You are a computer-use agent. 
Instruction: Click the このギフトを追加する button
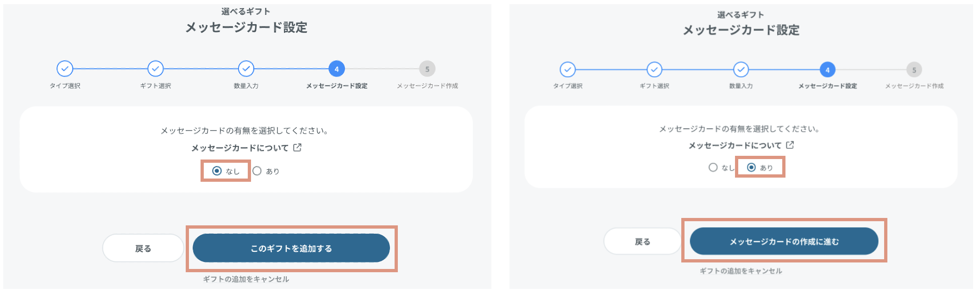[x=291, y=248]
